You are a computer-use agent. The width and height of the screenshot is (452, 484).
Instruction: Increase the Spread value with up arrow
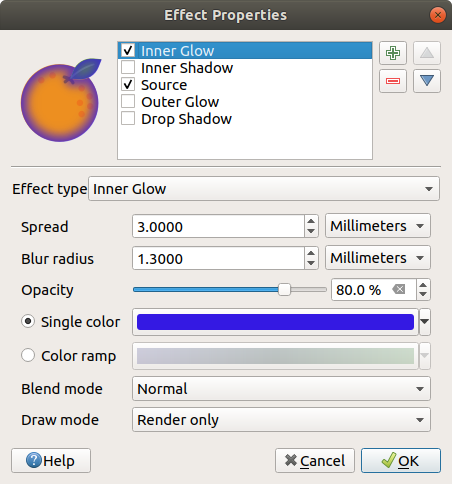pos(311,221)
